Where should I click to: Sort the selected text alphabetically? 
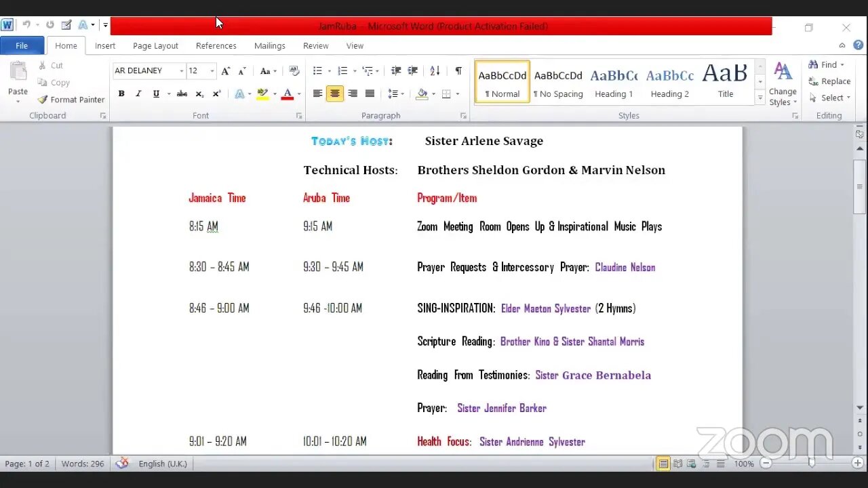[435, 70]
